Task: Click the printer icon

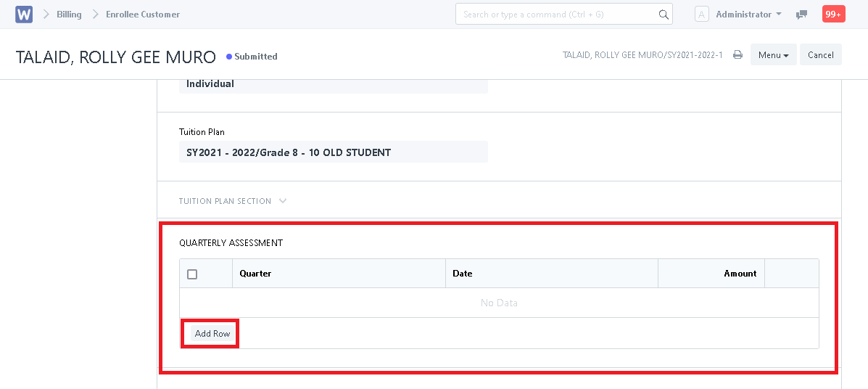Action: click(x=737, y=55)
